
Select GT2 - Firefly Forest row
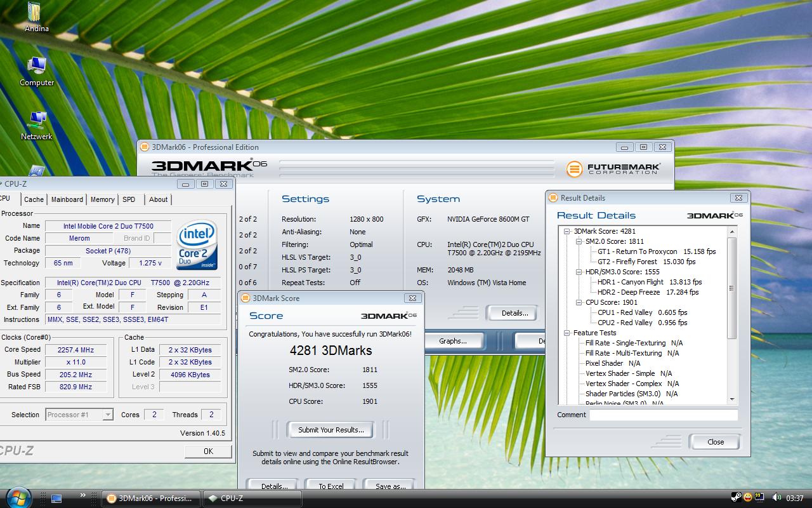pos(646,262)
